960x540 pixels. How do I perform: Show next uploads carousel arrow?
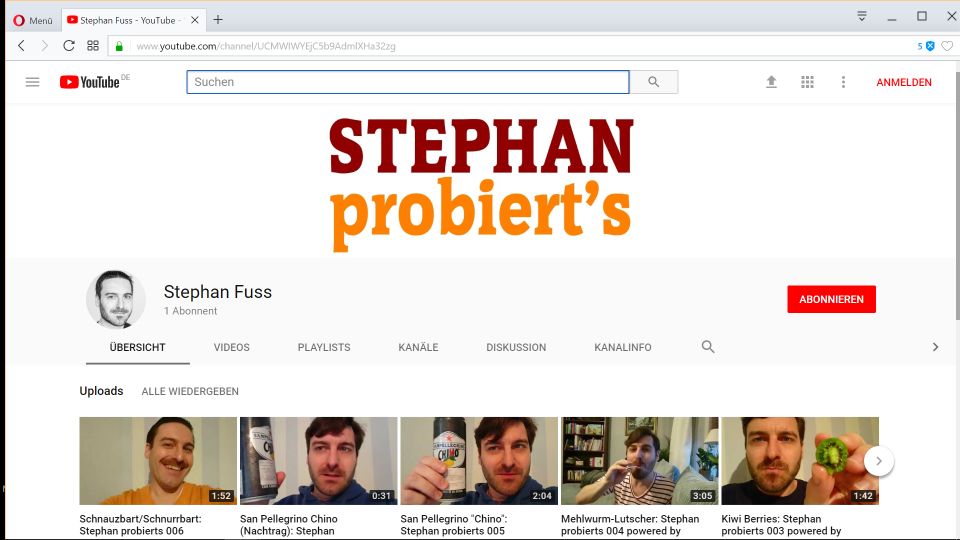pos(879,461)
